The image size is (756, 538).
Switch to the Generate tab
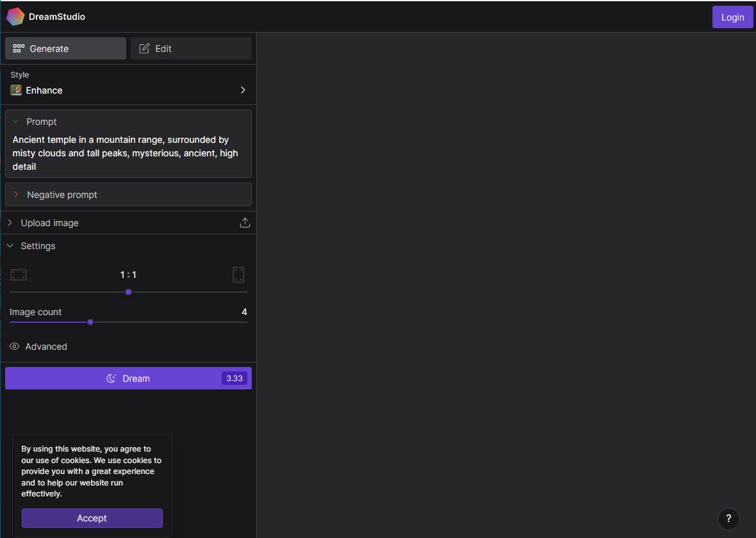point(65,49)
